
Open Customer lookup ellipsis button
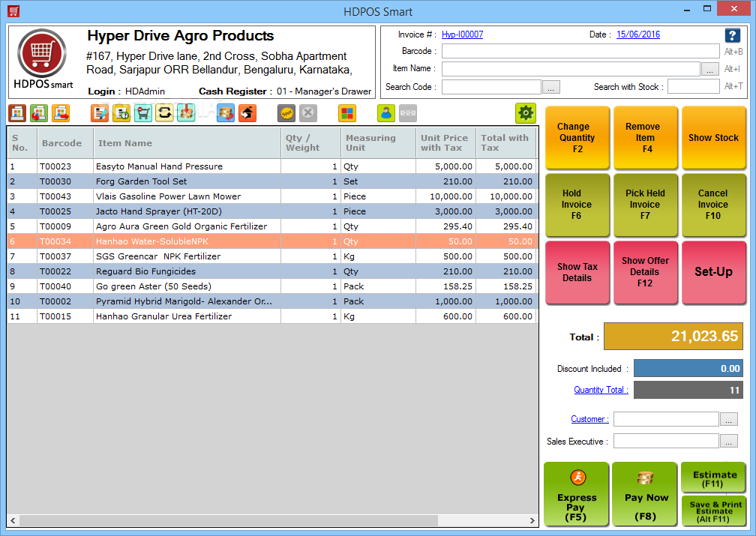[728, 419]
